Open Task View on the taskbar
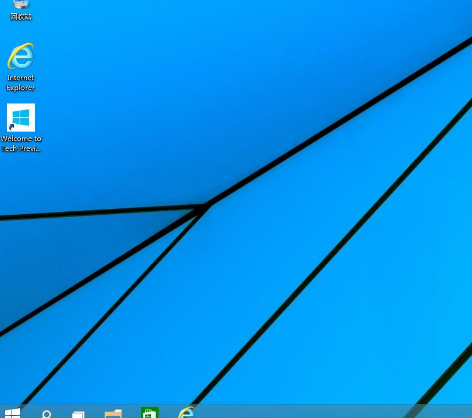472x418 pixels. pos(79,414)
